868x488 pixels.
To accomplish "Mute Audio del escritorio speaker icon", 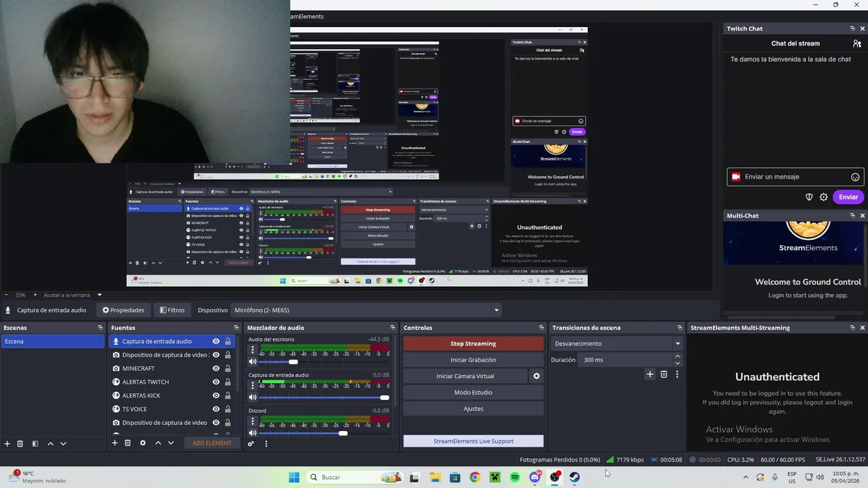I will point(253,361).
